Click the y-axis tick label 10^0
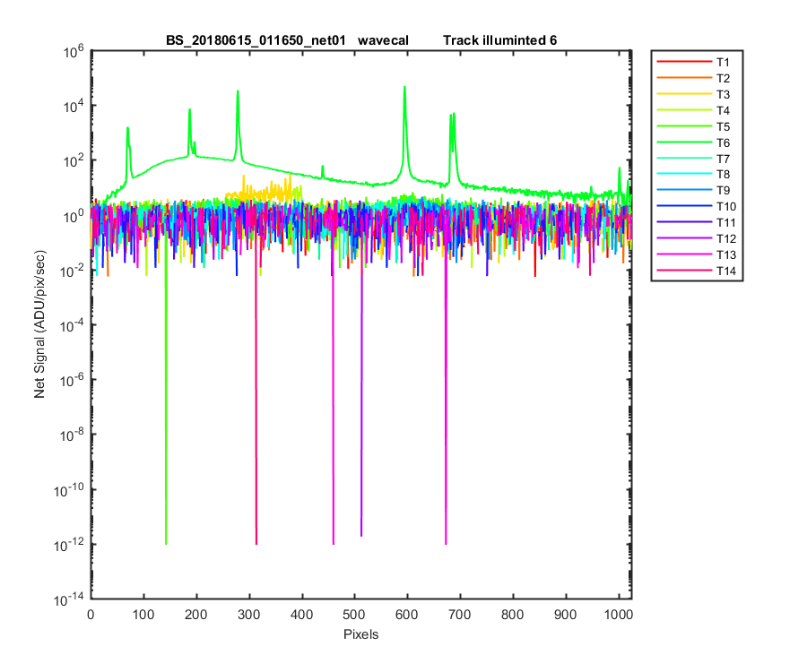 tap(74, 217)
